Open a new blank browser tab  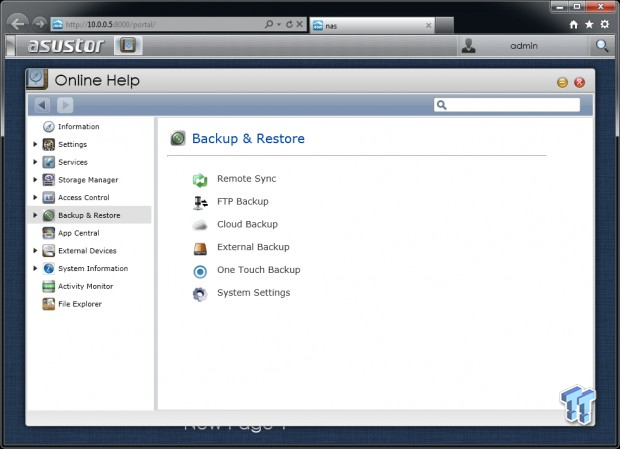click(x=444, y=26)
